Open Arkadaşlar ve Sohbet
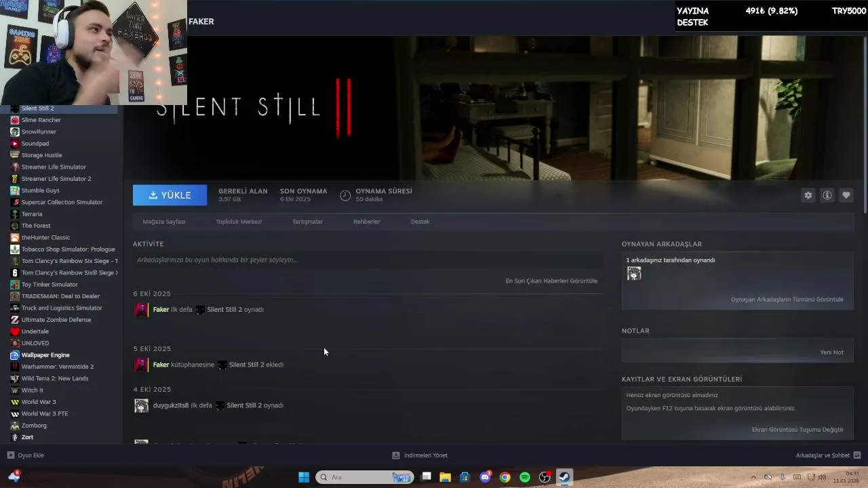 point(828,455)
